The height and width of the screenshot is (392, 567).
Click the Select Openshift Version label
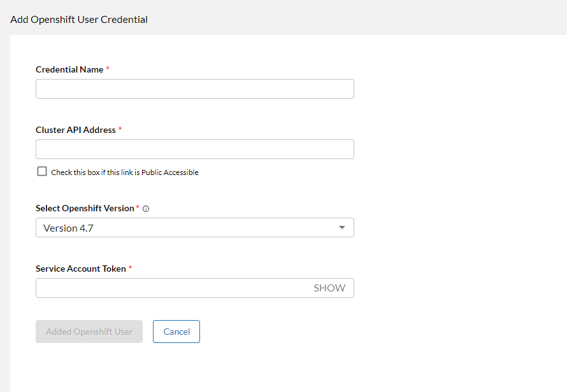pos(85,208)
